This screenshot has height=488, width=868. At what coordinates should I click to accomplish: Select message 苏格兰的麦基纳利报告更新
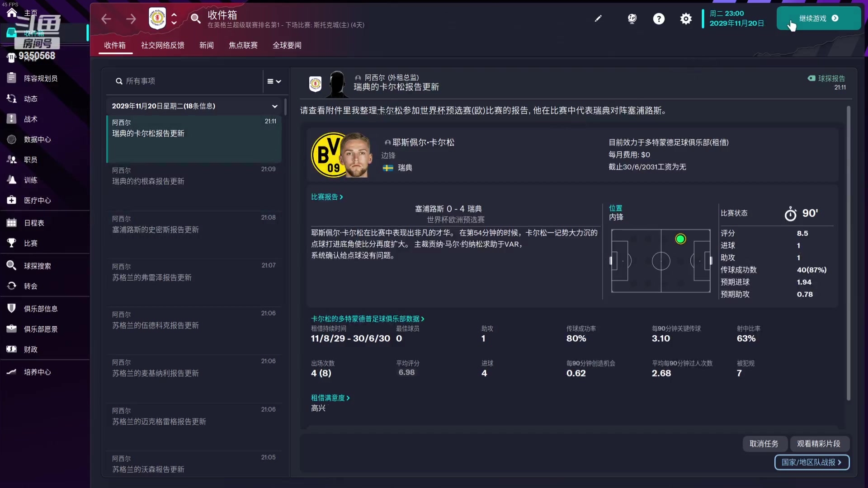tap(194, 379)
